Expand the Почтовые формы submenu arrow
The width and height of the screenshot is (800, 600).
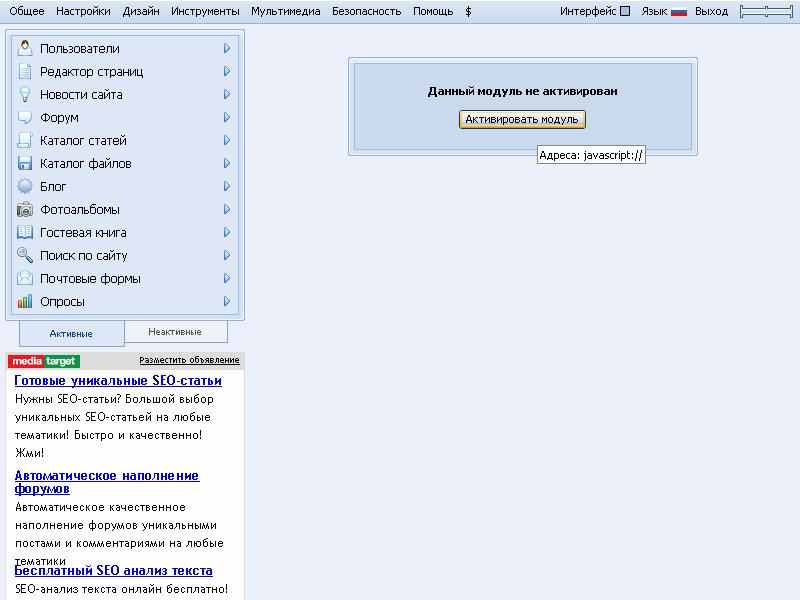click(x=227, y=278)
